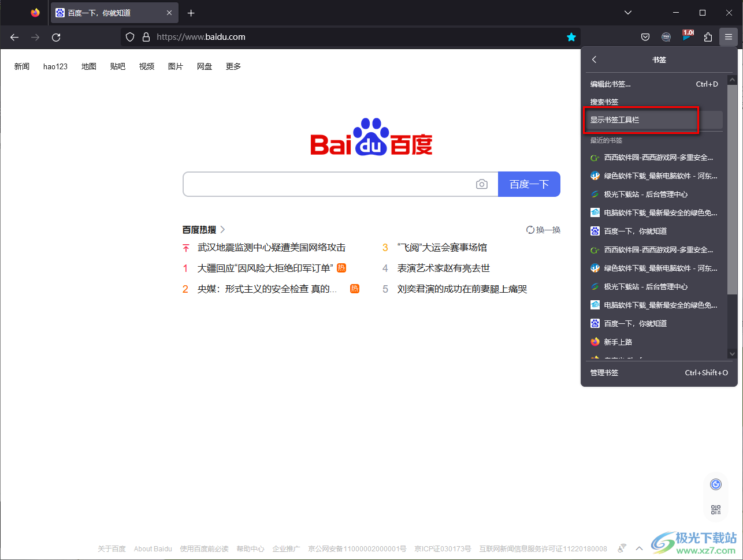Open 武汉地震监测中心疑遭美国网络攻击 headline
Screen dimensions: 743x560
point(272,248)
